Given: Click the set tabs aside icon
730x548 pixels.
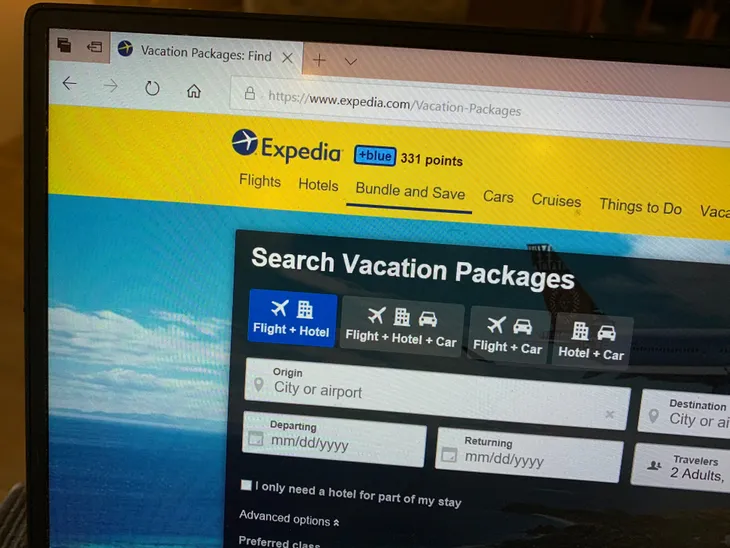Looking at the screenshot, I should pos(95,47).
